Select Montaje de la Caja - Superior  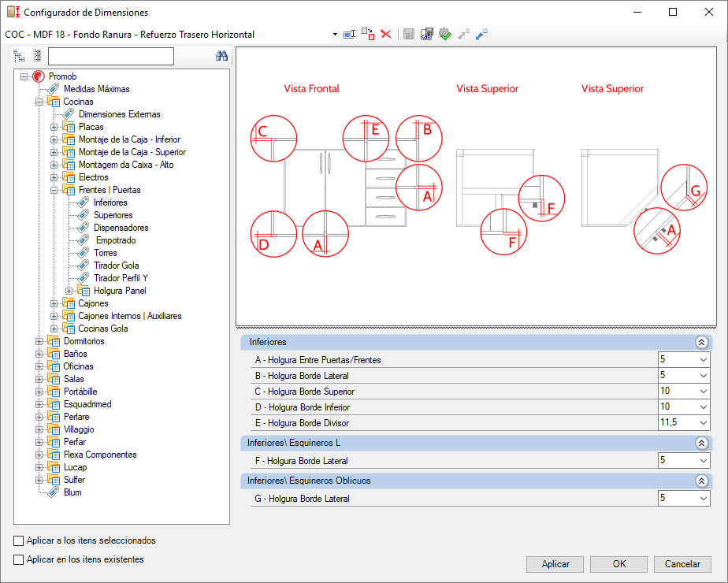132,152
